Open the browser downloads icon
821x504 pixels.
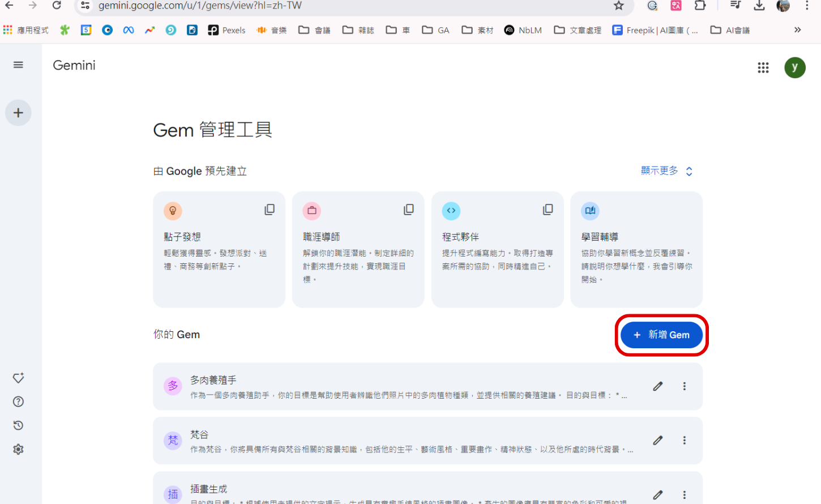pos(759,6)
